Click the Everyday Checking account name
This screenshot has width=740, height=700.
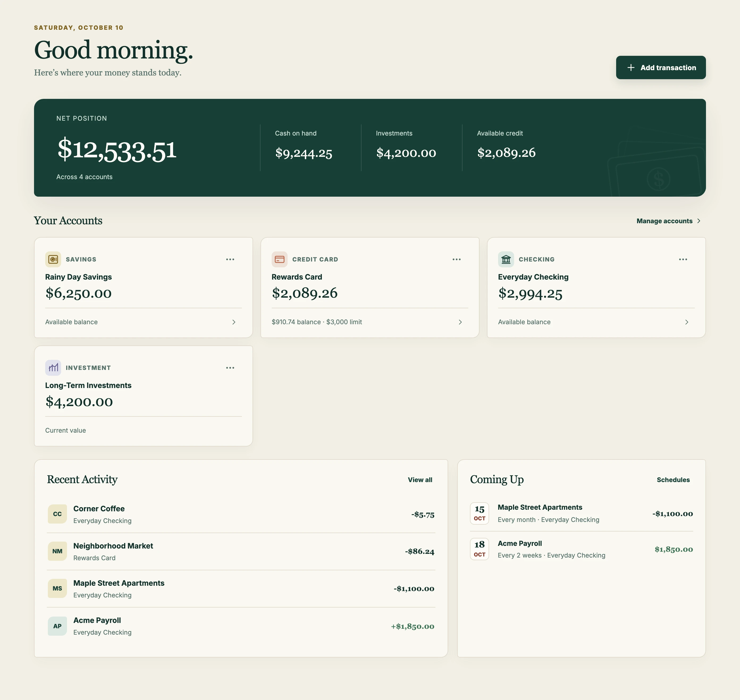coord(533,277)
